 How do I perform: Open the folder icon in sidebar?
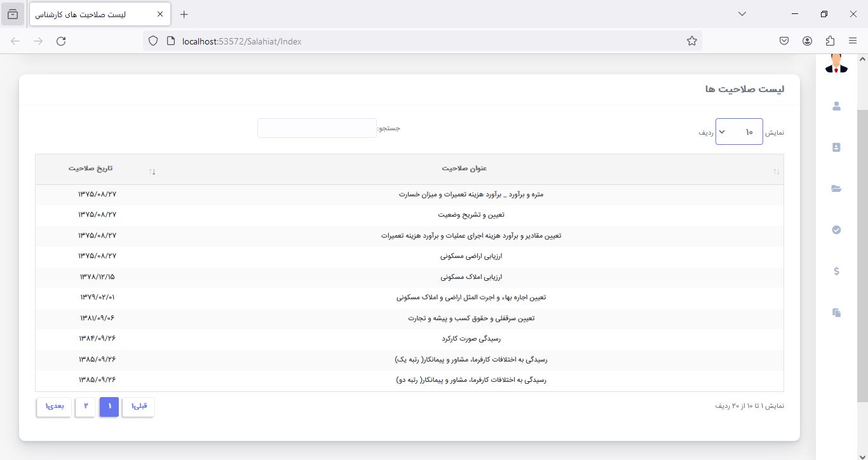pyautogui.click(x=836, y=189)
